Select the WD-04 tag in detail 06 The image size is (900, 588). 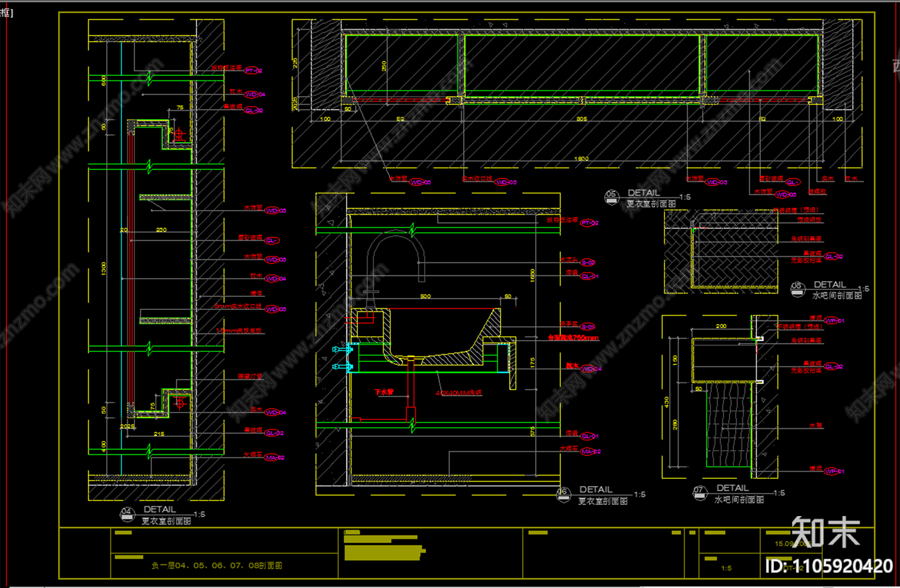tap(591, 369)
